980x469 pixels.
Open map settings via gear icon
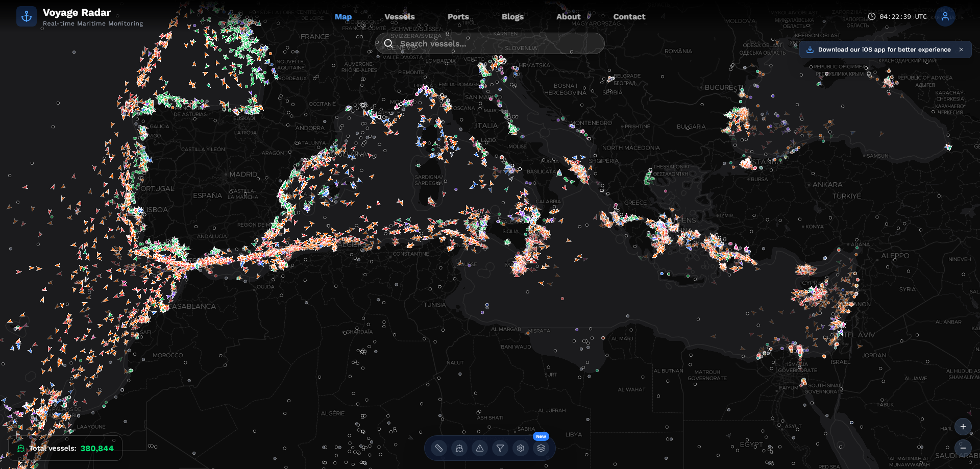[521, 448]
